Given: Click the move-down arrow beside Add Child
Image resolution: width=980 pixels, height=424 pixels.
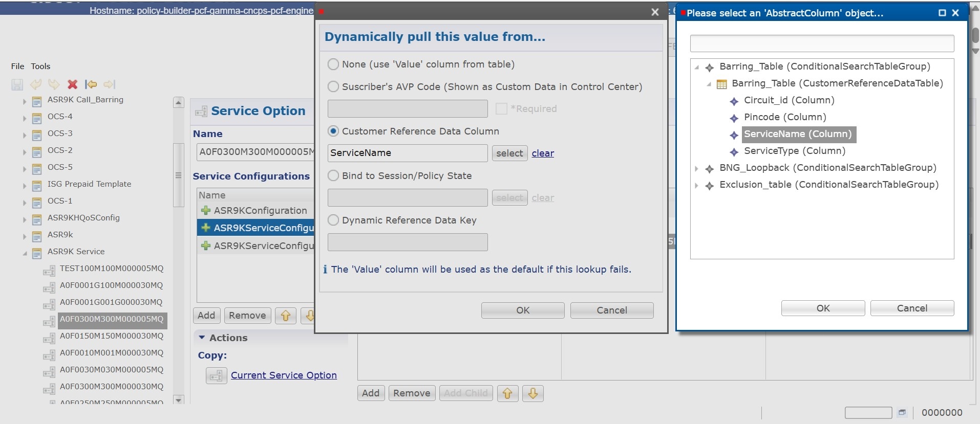Looking at the screenshot, I should [532, 393].
